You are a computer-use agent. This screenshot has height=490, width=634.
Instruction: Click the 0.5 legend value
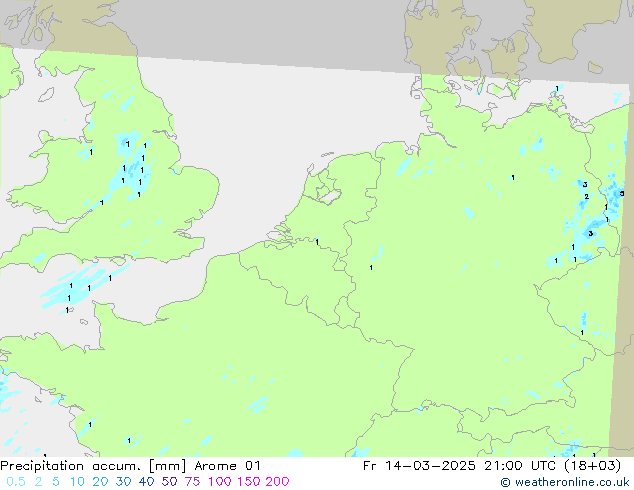16,482
